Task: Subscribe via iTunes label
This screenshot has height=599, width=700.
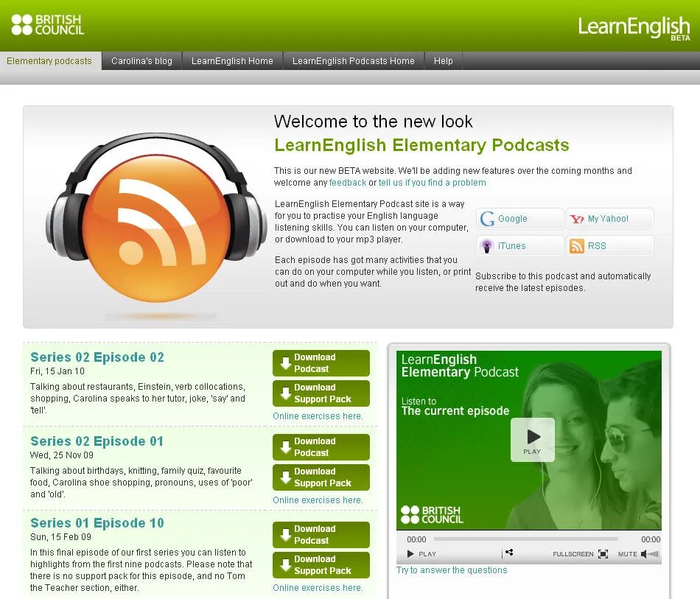Action: click(511, 246)
